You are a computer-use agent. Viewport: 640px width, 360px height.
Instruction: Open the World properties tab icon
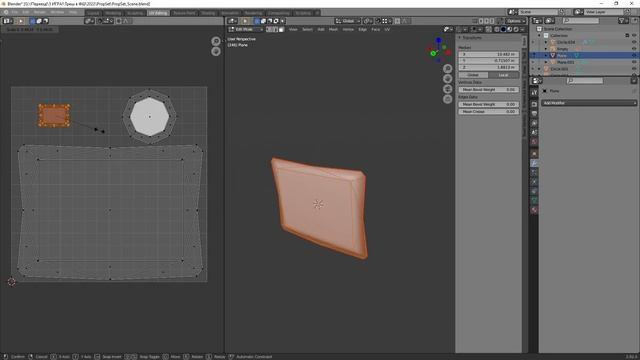[534, 142]
